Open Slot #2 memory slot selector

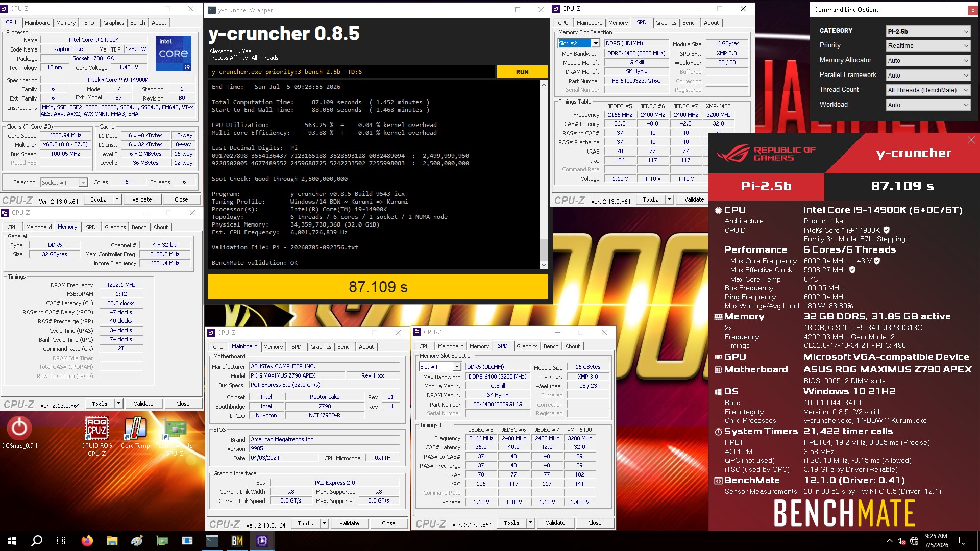click(x=579, y=43)
